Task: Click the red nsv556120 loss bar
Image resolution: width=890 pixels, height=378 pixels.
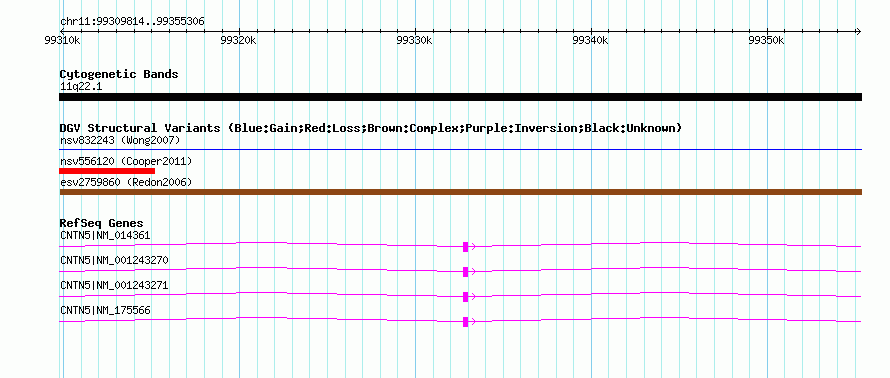Action: pyautogui.click(x=107, y=170)
